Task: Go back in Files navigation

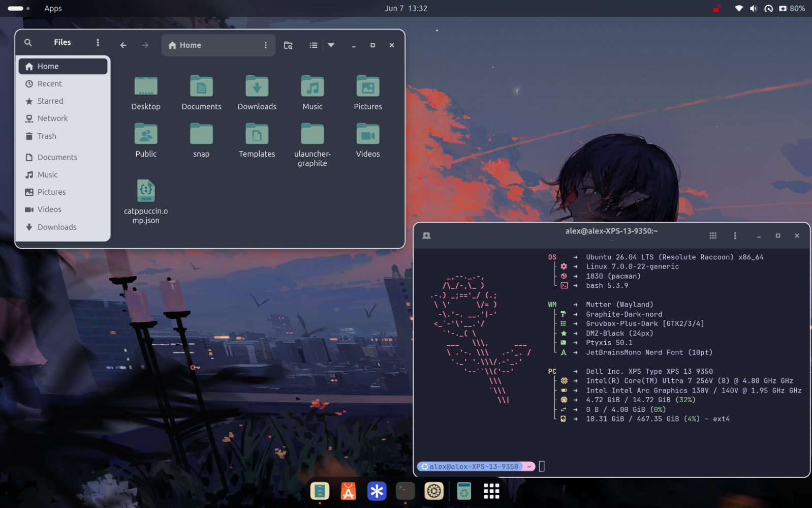Action: click(x=123, y=45)
